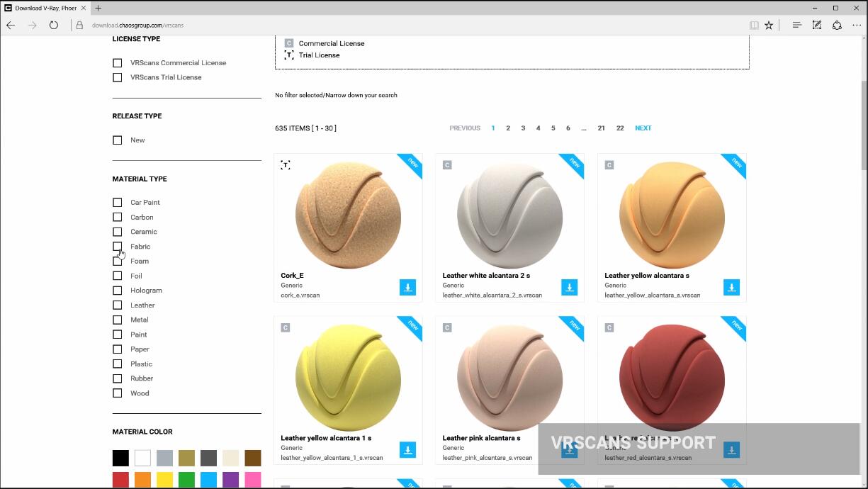Pick the black material color swatch
868x489 pixels.
click(x=121, y=458)
